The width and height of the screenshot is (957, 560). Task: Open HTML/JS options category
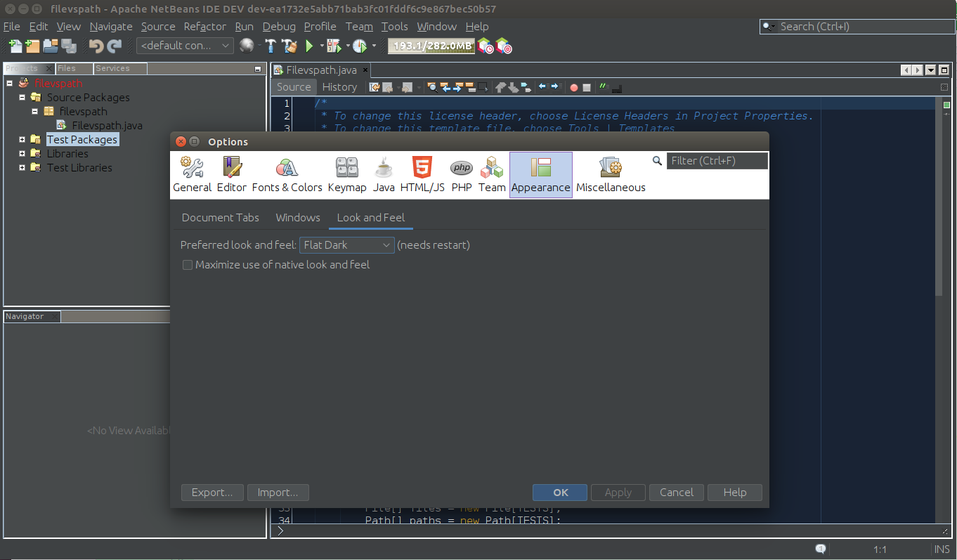(x=422, y=175)
